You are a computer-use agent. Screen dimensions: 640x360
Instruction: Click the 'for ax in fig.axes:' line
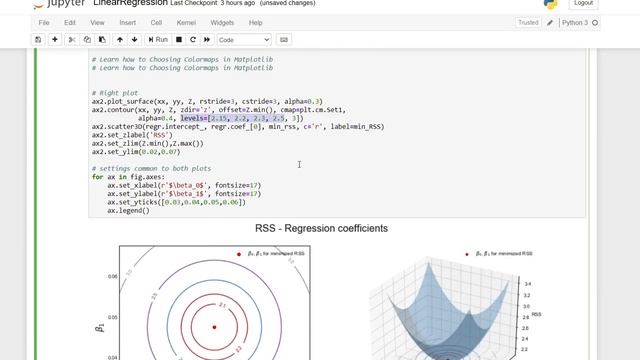128,177
